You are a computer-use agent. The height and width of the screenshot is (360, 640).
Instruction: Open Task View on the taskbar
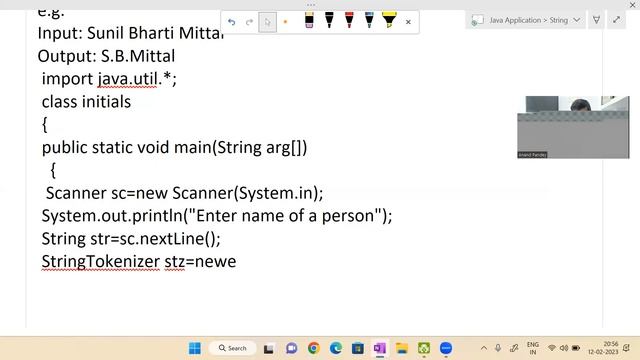click(x=269, y=349)
